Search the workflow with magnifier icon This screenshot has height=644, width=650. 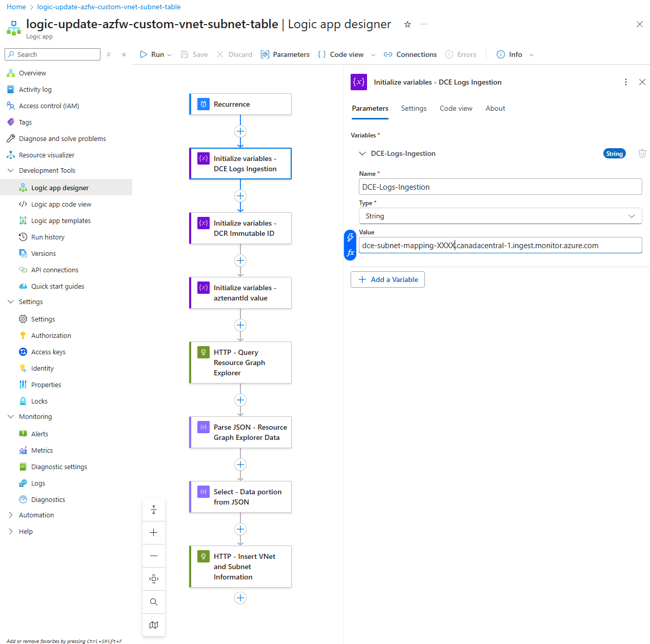tap(154, 602)
